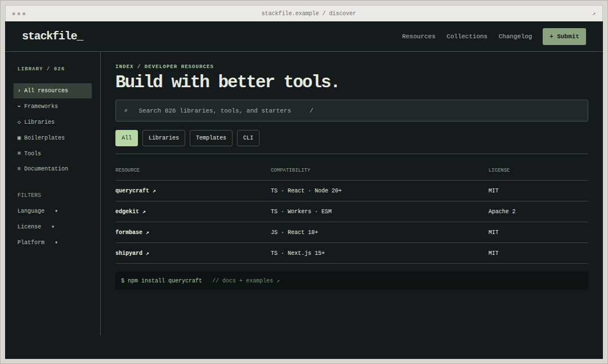The image size is (608, 364).
Task: Click the Boilerplates square icon
Action: pos(19,138)
